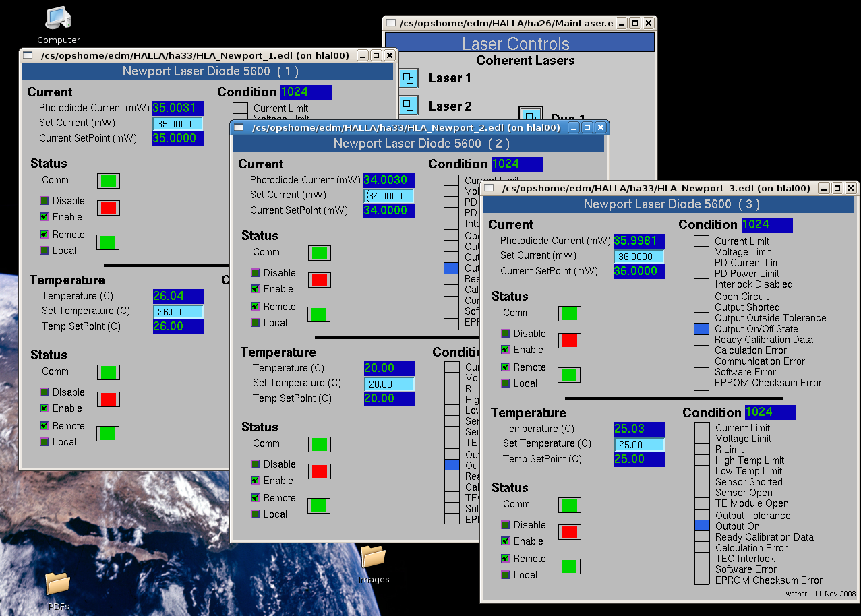This screenshot has width=861, height=616.
Task: Click the Interlock Disabled indicator box, Diode 3
Action: (x=701, y=284)
